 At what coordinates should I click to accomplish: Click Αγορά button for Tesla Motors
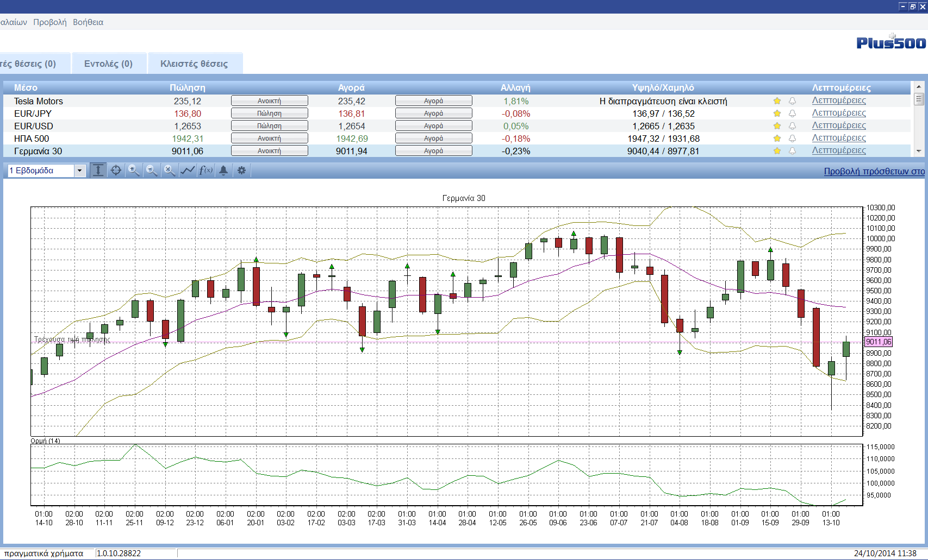(x=434, y=101)
